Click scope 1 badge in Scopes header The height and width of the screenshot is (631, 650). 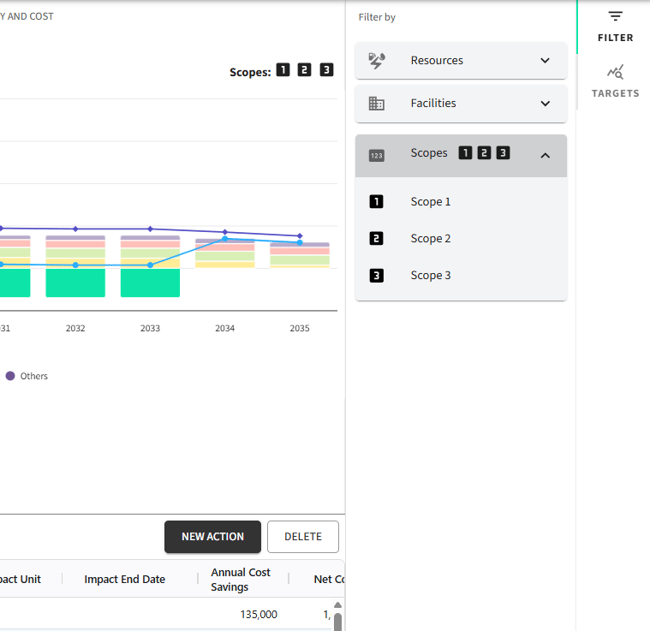(465, 153)
